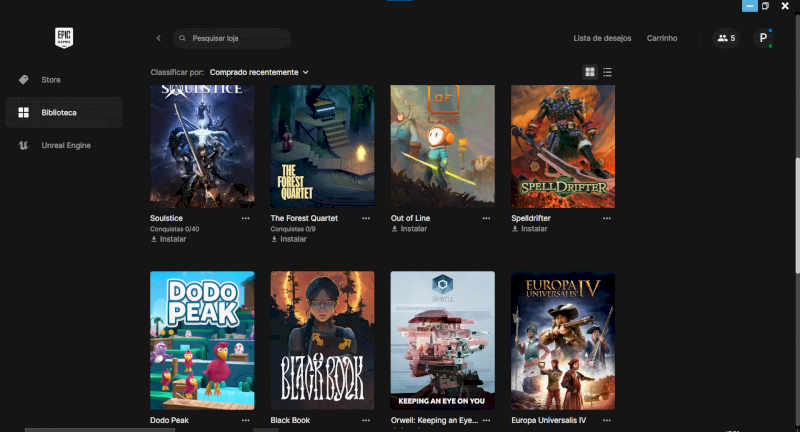The width and height of the screenshot is (800, 432).
Task: Click the Classificar por label
Action: 177,72
